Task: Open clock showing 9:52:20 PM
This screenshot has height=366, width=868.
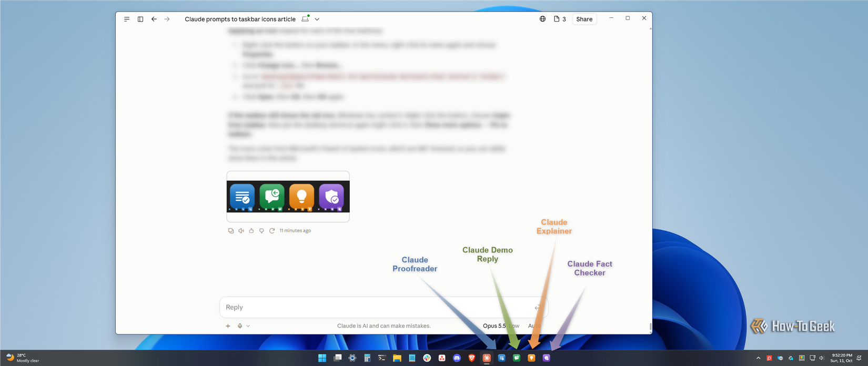Action: pyautogui.click(x=841, y=358)
